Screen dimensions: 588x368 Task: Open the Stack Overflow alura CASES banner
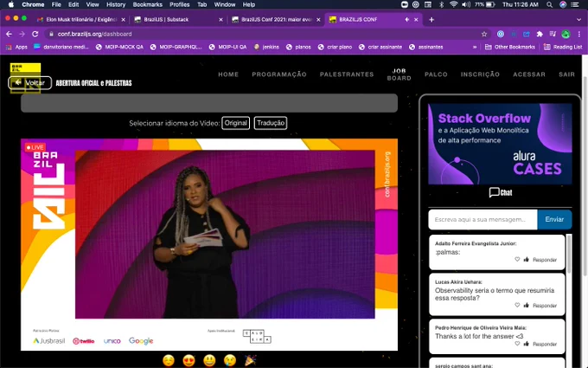pyautogui.click(x=500, y=144)
